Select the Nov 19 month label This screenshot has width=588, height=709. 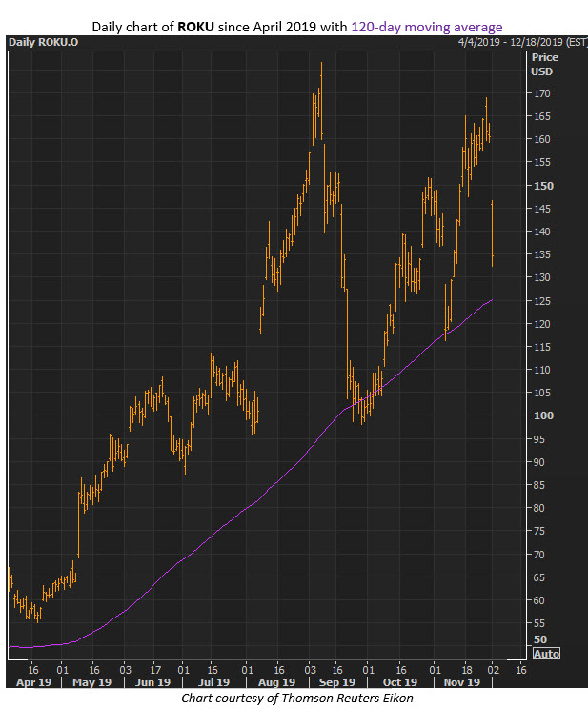pos(462,682)
